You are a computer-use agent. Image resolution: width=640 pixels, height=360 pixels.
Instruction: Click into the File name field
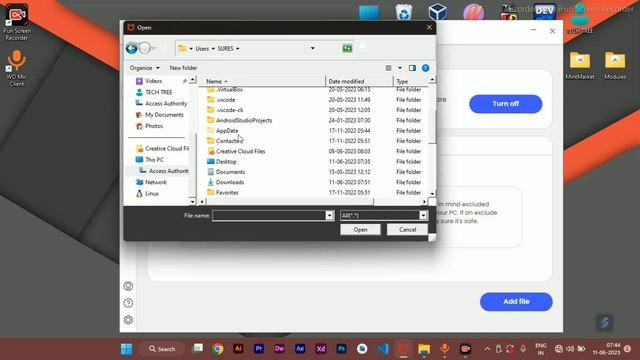point(269,216)
